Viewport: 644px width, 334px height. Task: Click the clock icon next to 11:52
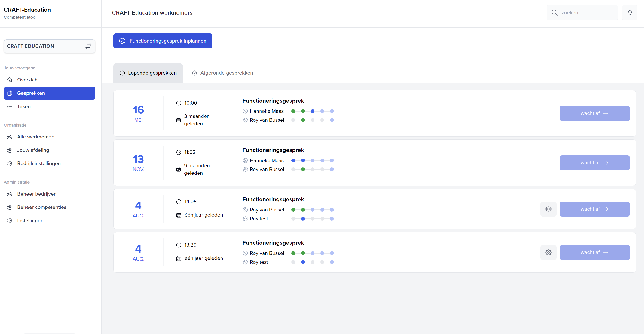click(x=179, y=152)
